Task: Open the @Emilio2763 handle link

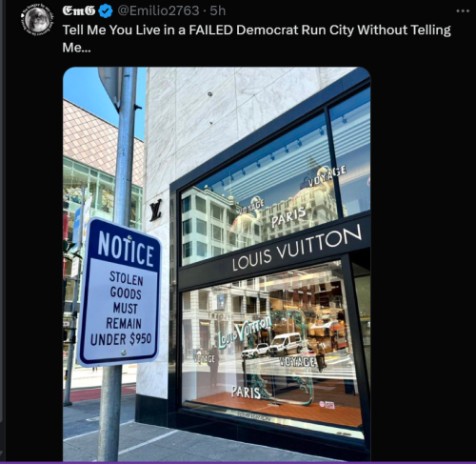Action: [158, 11]
